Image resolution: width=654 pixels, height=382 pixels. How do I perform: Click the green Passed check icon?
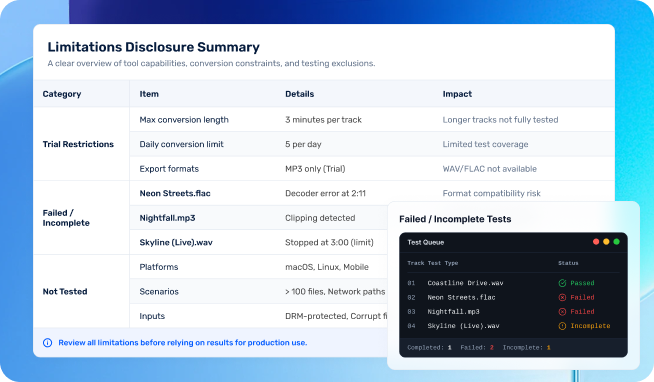pos(562,283)
